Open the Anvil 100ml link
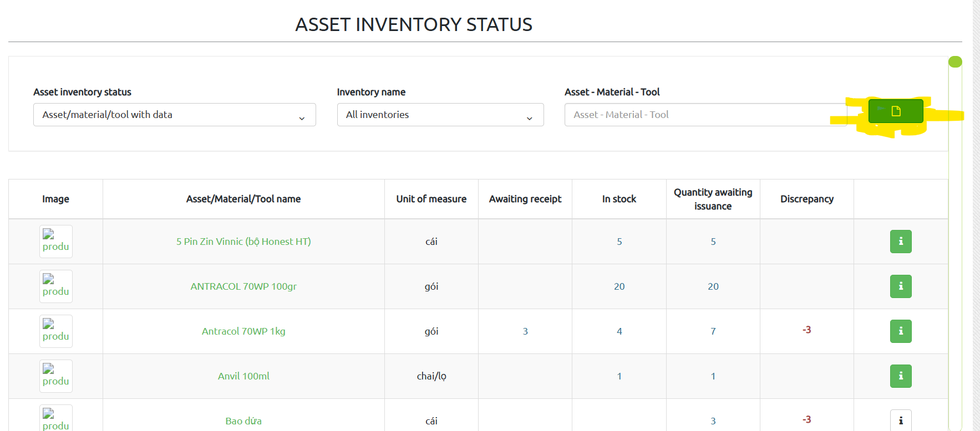The height and width of the screenshot is (431, 980). (243, 376)
